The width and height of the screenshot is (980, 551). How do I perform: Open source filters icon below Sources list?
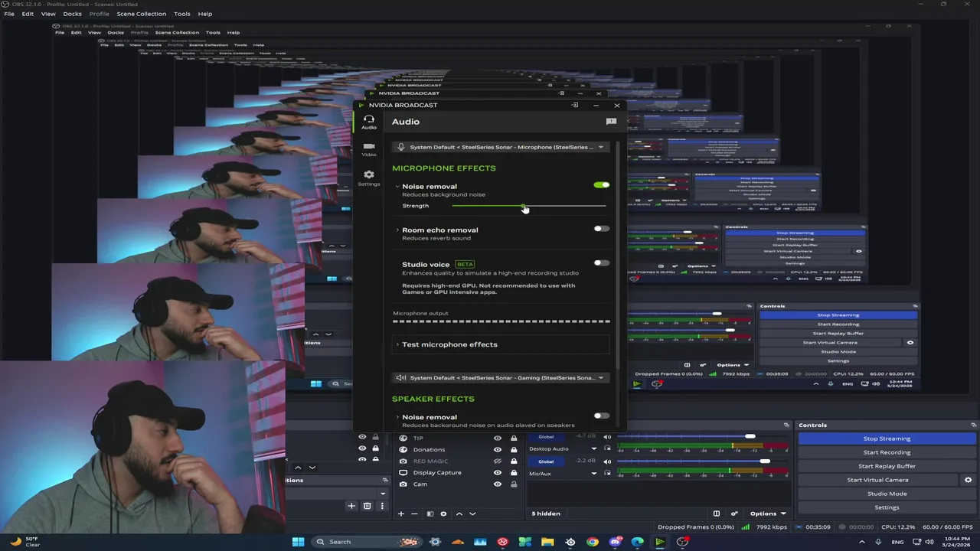coord(430,514)
